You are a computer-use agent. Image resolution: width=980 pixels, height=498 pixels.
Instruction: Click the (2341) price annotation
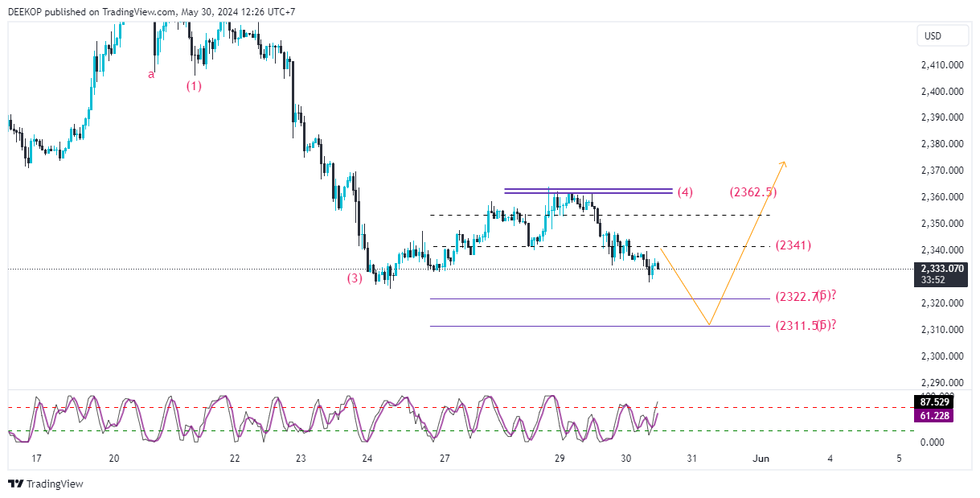(793, 245)
